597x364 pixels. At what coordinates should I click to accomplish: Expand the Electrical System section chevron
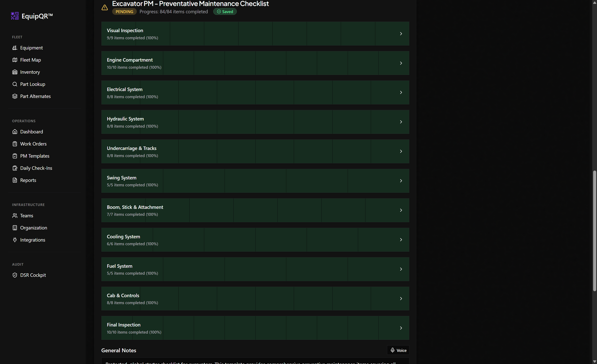click(x=401, y=93)
